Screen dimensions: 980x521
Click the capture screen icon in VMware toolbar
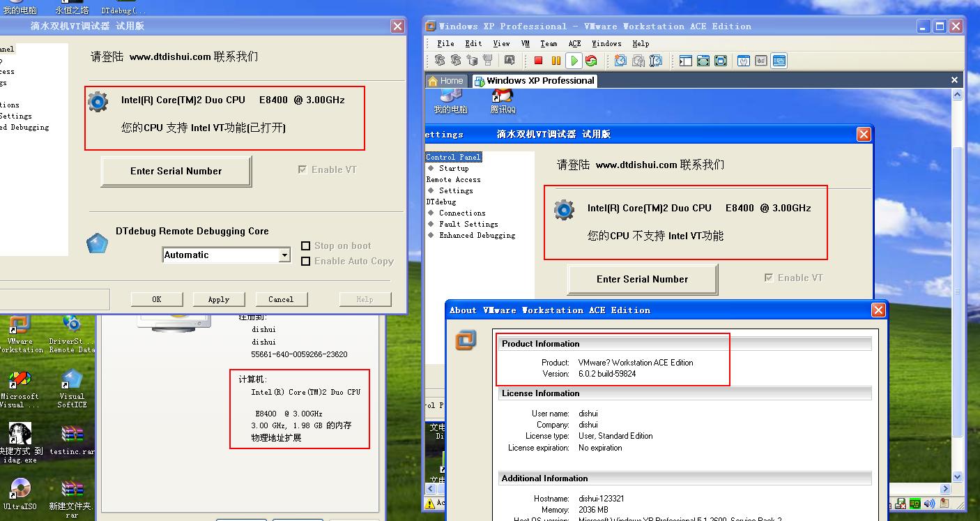[509, 61]
